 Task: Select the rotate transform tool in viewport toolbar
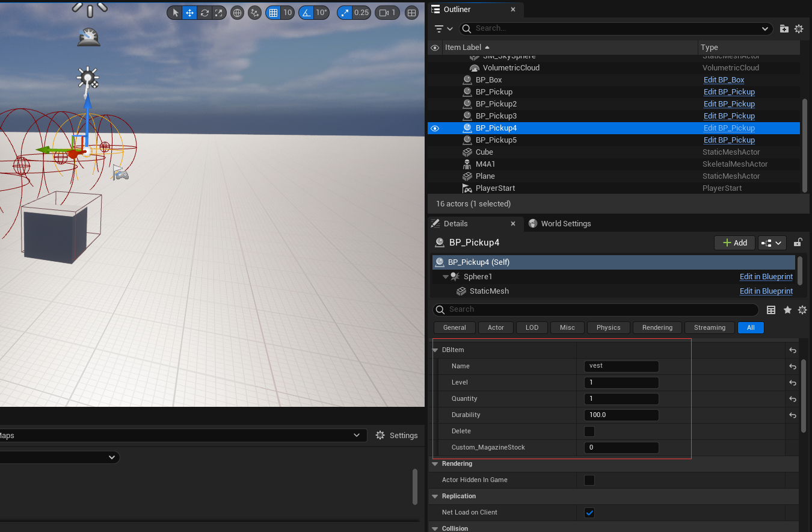click(205, 13)
